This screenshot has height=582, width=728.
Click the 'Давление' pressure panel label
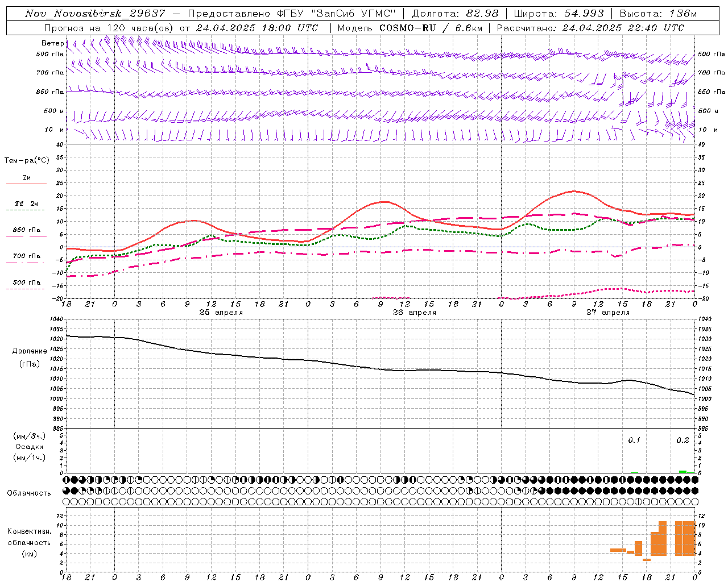30,351
